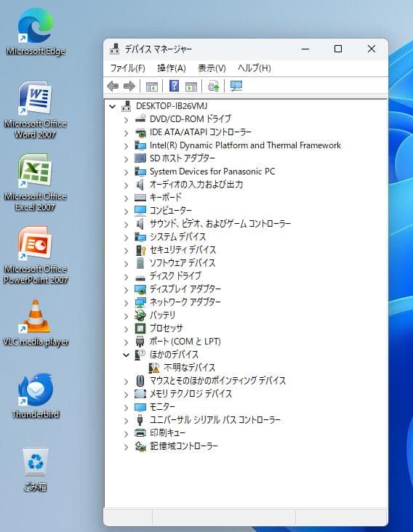Screen dimensions: 413x532
Task: Expand the 記憶域コントローラー category
Action: click(x=126, y=447)
